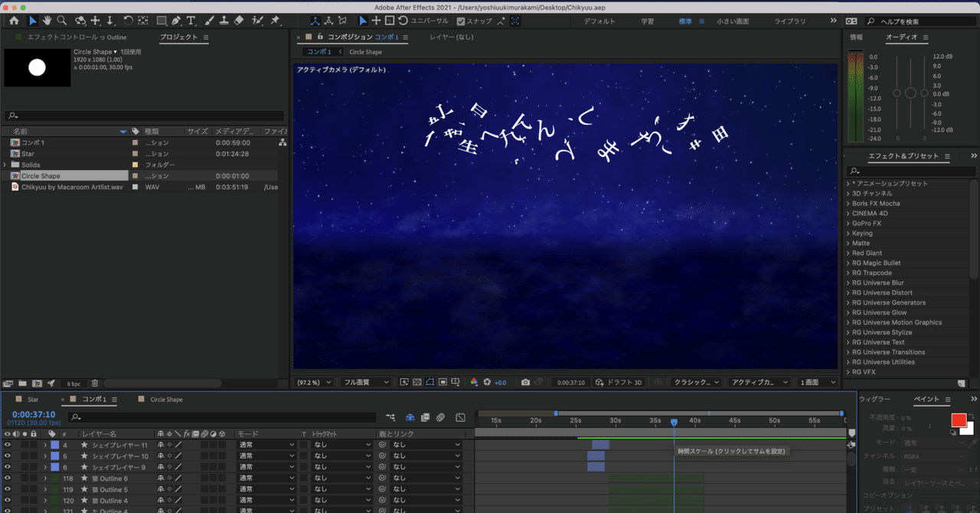Select the Brush tool

209,21
